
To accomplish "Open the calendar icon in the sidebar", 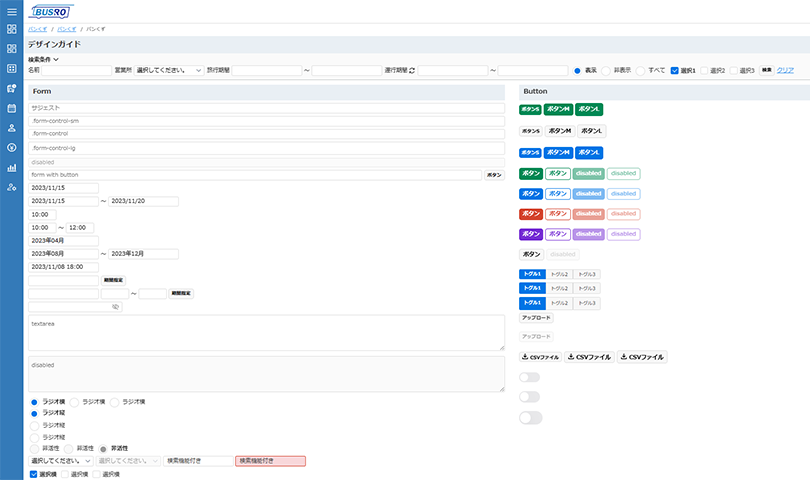I will click(11, 108).
